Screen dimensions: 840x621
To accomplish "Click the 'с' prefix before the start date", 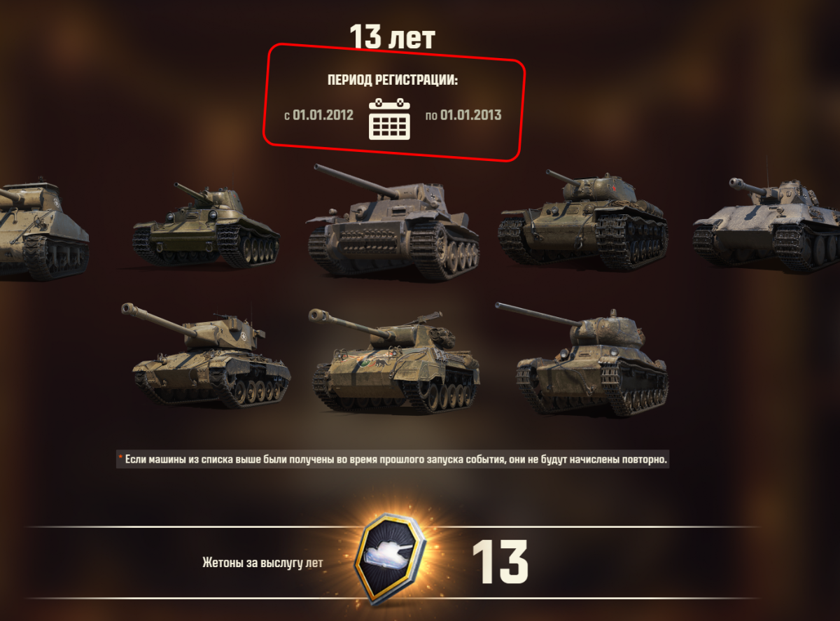I will coord(287,116).
